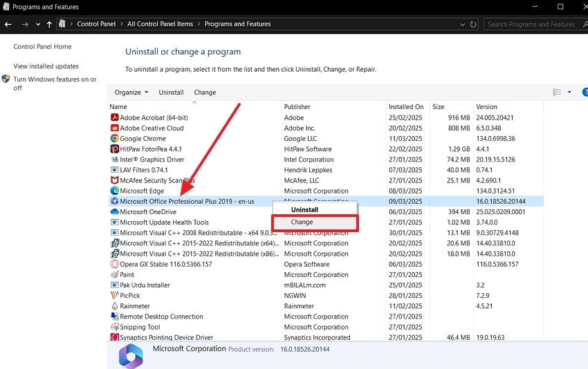Viewport: 588px width, 369px height.
Task: Select the Opera GX Stable 116.0.5366.157 entry
Action: click(x=166, y=265)
